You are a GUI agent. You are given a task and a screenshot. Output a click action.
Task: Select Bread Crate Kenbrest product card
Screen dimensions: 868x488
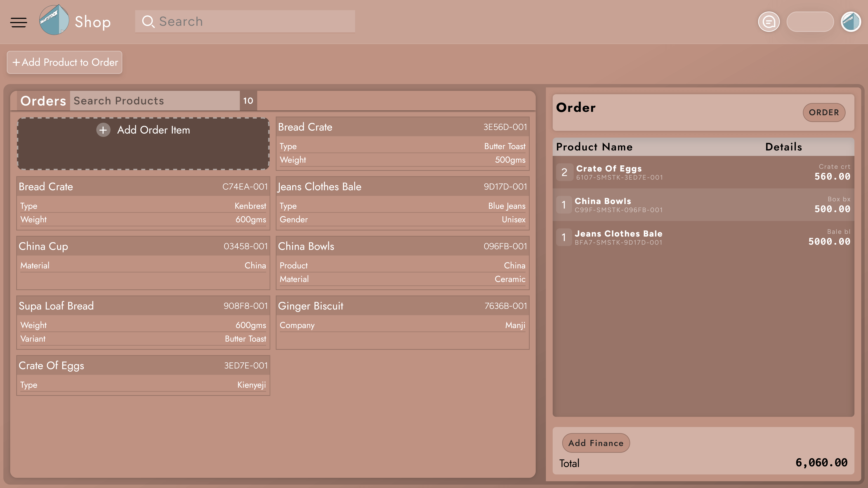pyautogui.click(x=143, y=203)
